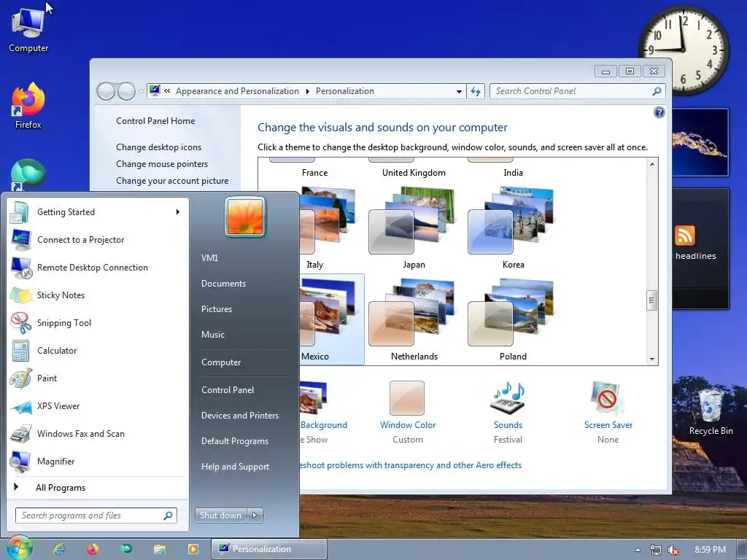Open Windows Fax and Scan
Image resolution: width=747 pixels, height=560 pixels.
[98, 433]
